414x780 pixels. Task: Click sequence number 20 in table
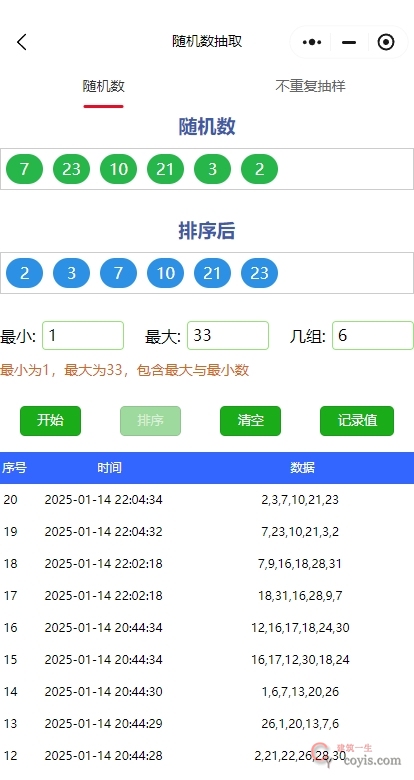point(10,499)
